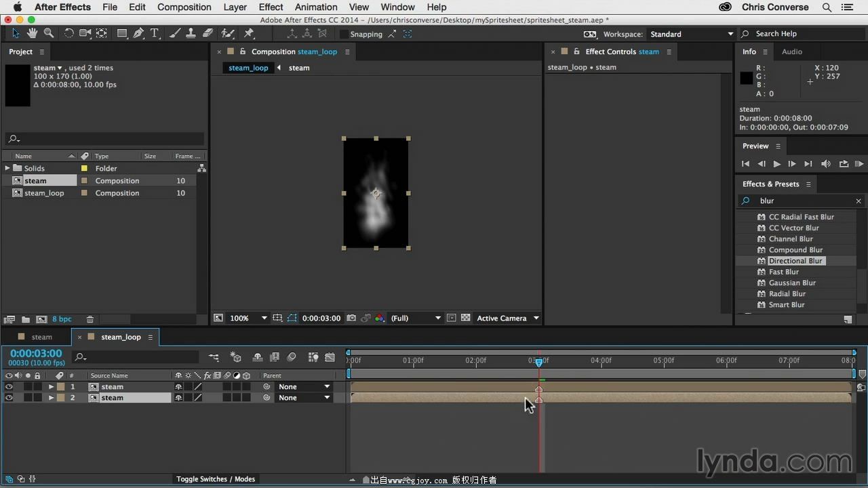Toggle visibility of layer 2 steam
Viewport: 868px width, 488px height.
(x=9, y=398)
